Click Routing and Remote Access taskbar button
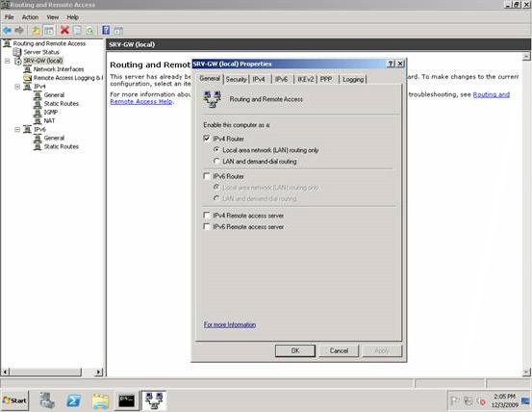The width and height of the screenshot is (532, 412). [x=154, y=400]
